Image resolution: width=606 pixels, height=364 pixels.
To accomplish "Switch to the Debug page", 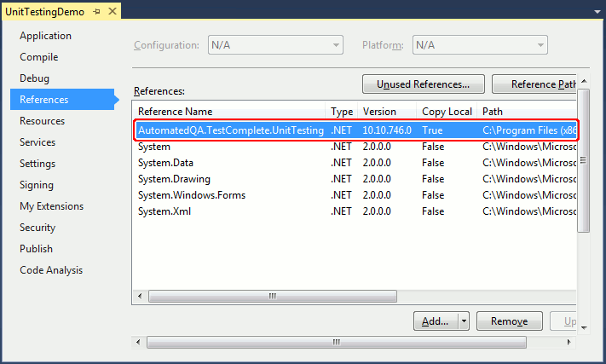I will (x=34, y=78).
